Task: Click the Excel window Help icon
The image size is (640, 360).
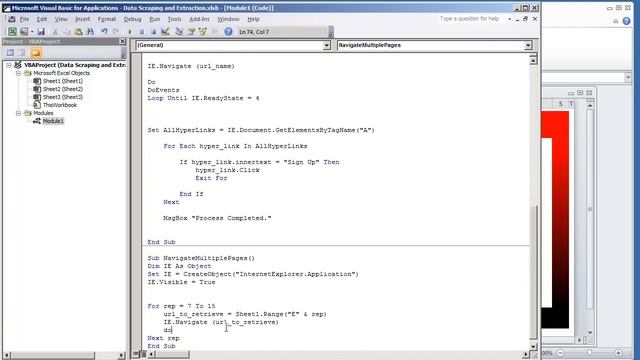Action: click(627, 21)
